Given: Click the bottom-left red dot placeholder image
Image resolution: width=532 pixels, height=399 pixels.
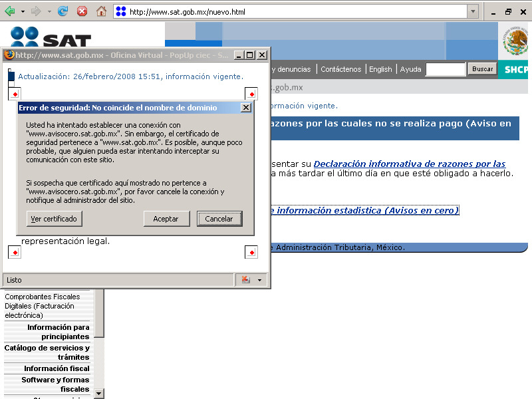Looking at the screenshot, I should click(15, 253).
